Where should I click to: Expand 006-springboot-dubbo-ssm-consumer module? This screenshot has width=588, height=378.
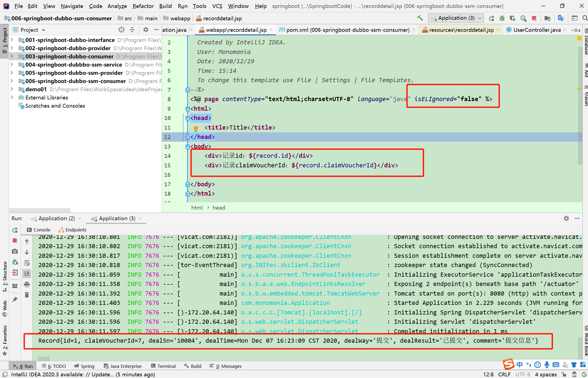[x=12, y=81]
